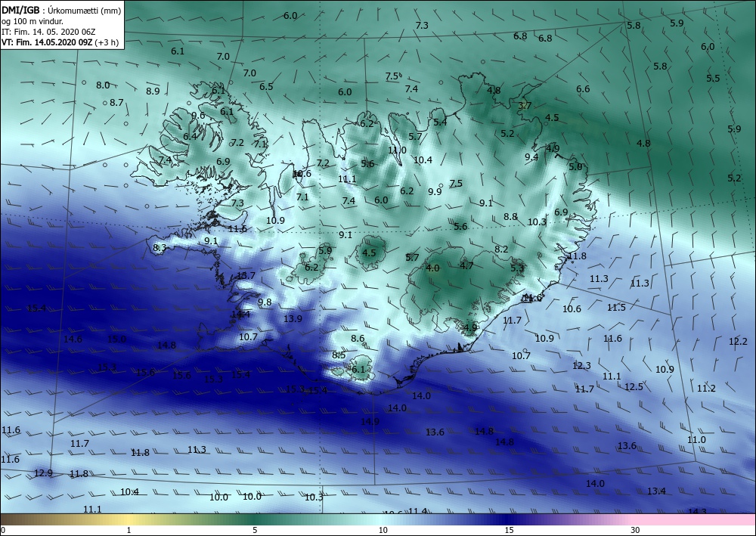Click the 12.3 value on the map
Viewport: 756px width, 536px height.
tap(581, 366)
